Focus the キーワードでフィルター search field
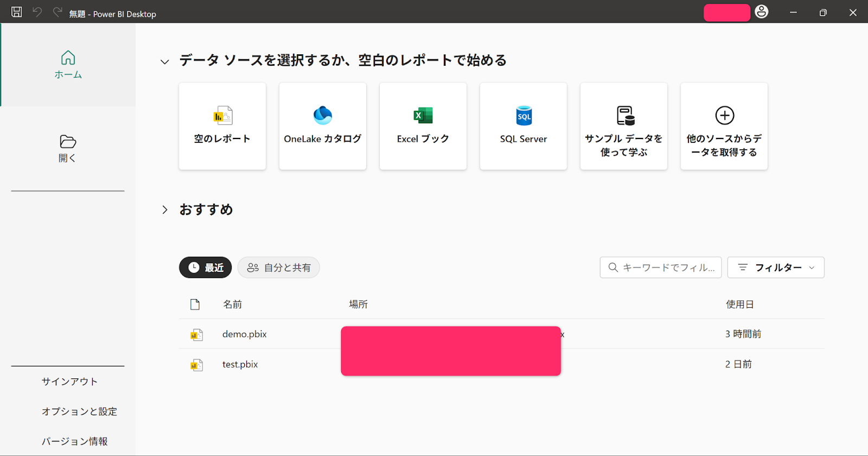The height and width of the screenshot is (456, 868). tap(661, 268)
